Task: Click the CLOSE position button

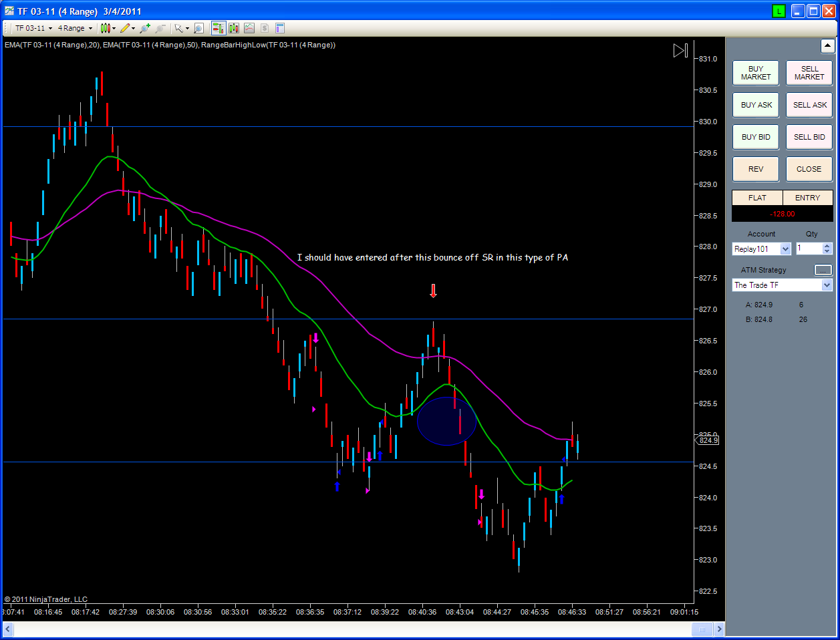Action: (809, 169)
